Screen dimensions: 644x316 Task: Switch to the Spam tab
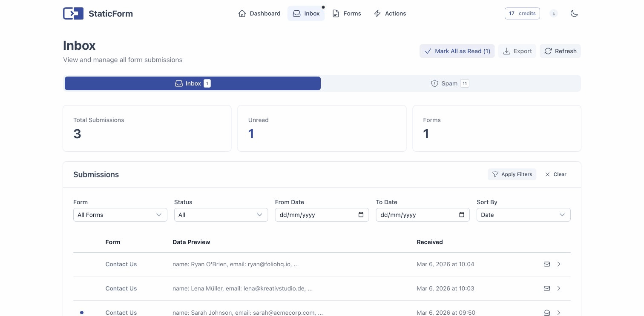[450, 83]
